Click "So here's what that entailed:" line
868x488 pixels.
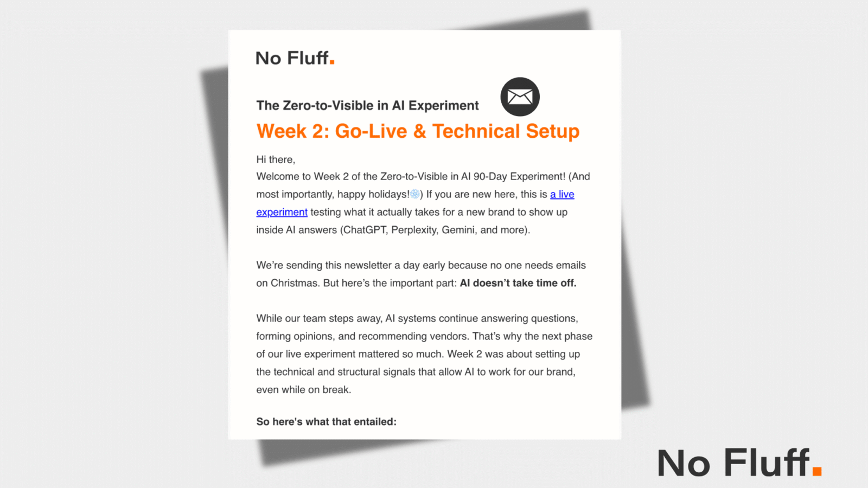(326, 422)
